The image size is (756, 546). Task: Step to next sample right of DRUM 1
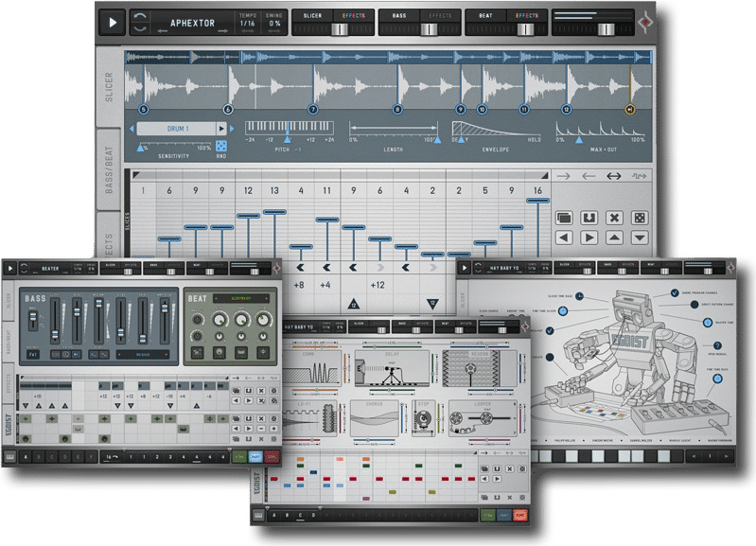click(232, 129)
